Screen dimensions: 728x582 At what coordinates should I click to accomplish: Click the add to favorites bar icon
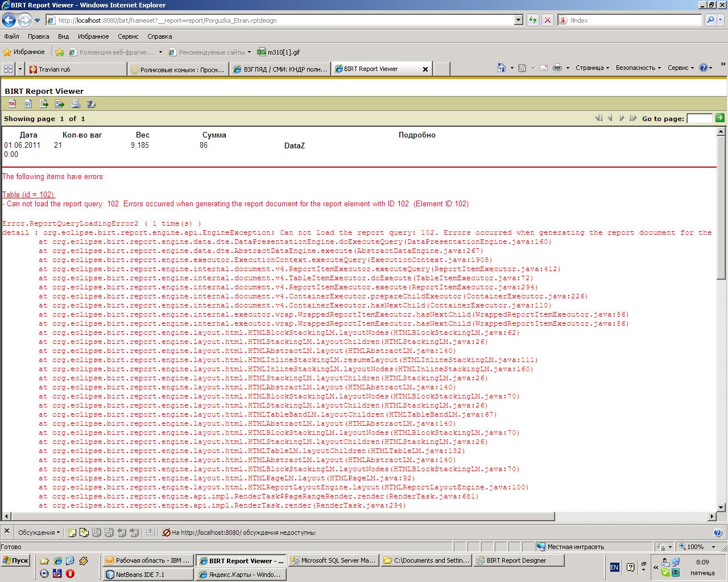(x=60, y=52)
